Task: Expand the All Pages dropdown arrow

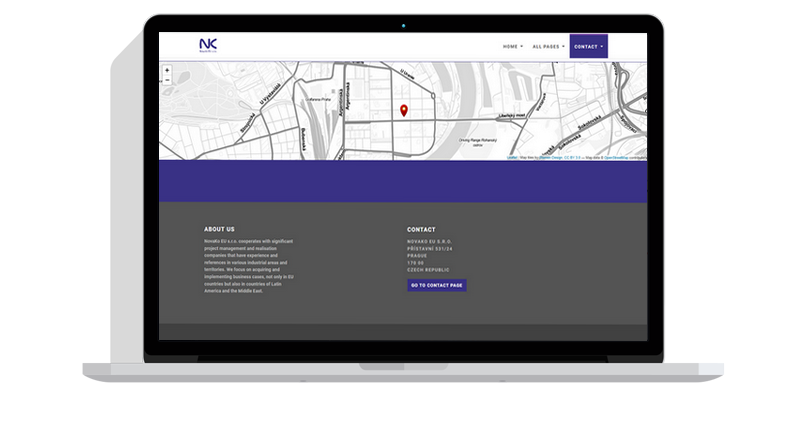Action: pos(564,47)
